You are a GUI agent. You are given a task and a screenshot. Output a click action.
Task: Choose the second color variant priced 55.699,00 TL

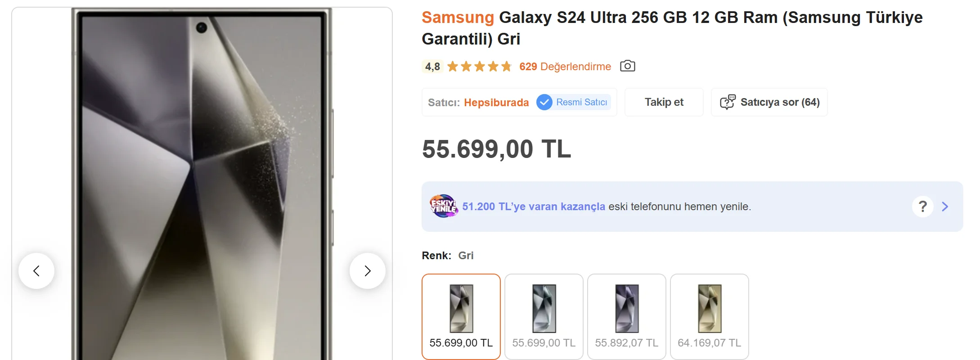click(x=544, y=316)
